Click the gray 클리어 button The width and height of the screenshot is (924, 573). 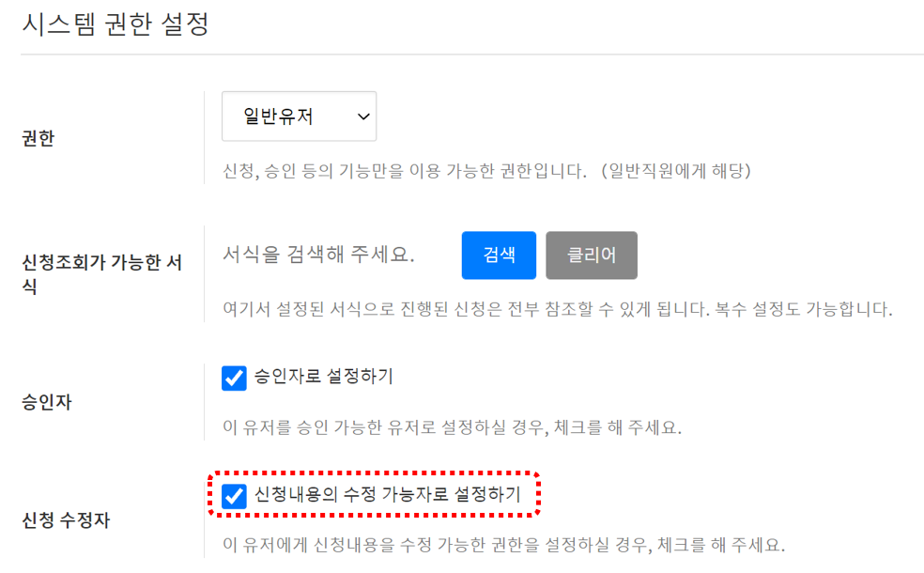[x=591, y=256]
